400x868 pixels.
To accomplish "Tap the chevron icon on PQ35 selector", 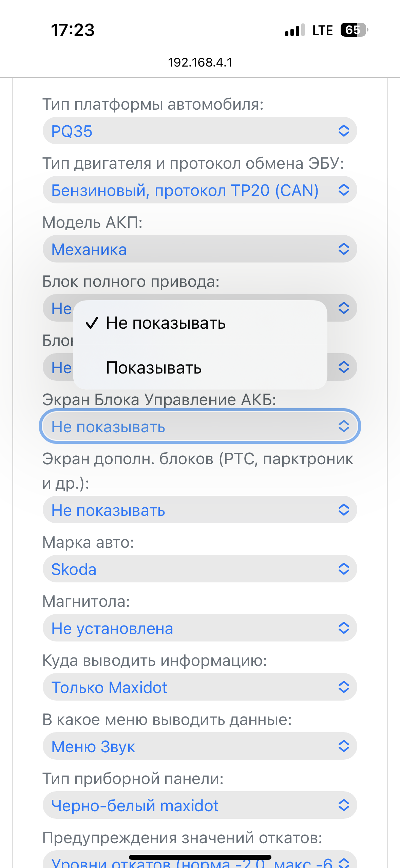I will point(344,131).
